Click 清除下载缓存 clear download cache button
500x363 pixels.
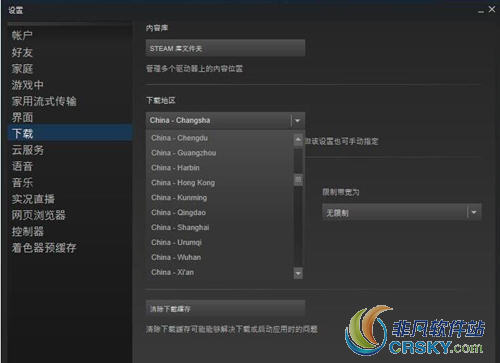[x=225, y=309]
